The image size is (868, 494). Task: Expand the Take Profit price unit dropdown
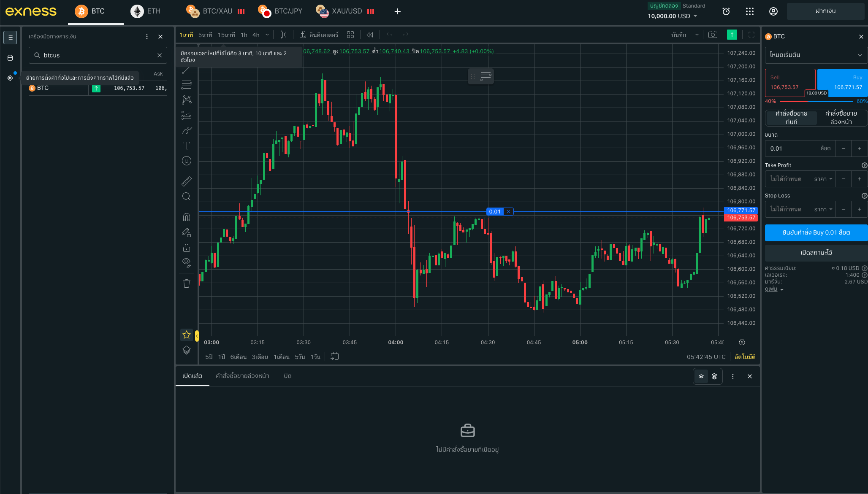(823, 179)
